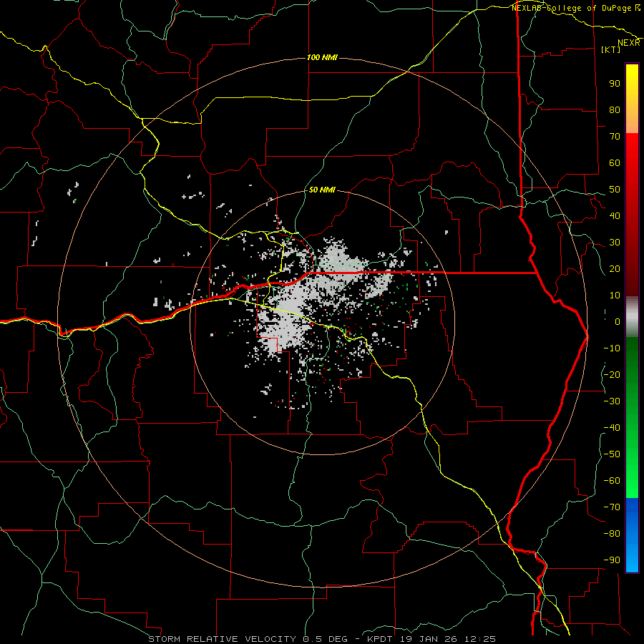Viewport: 644px width, 644px height.
Task: Click the -70 value on velocity scale
Action: [612, 507]
